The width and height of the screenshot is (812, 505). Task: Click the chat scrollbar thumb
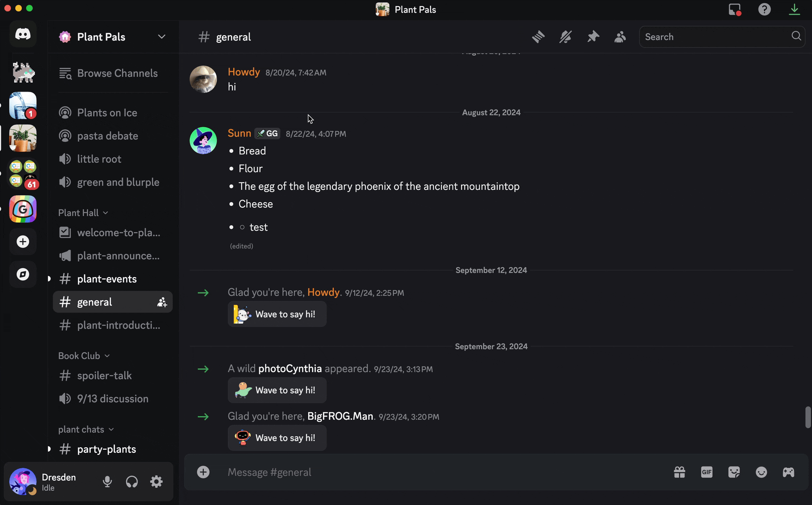pyautogui.click(x=808, y=418)
